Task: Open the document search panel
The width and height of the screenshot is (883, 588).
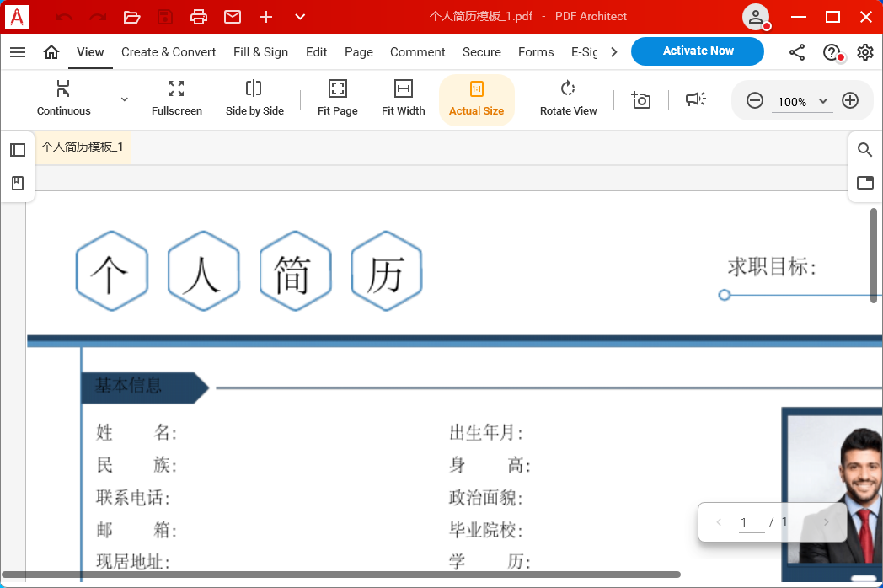Action: (864, 149)
